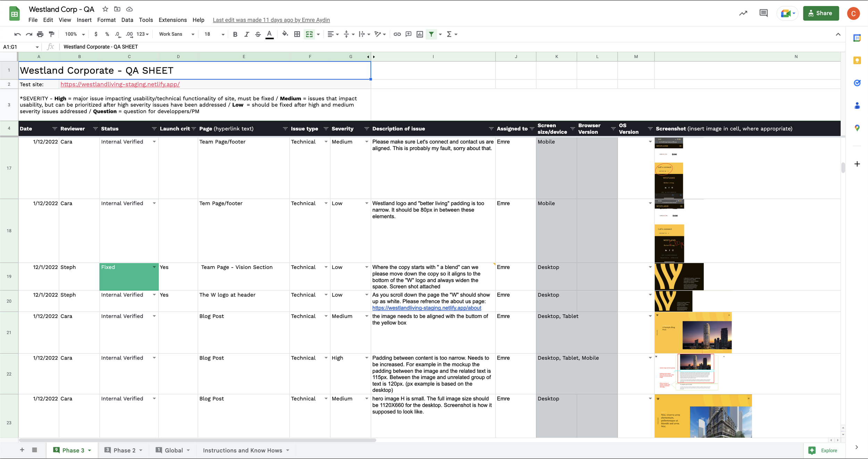Open the fill color picker
The width and height of the screenshot is (868, 459).
coord(285,34)
